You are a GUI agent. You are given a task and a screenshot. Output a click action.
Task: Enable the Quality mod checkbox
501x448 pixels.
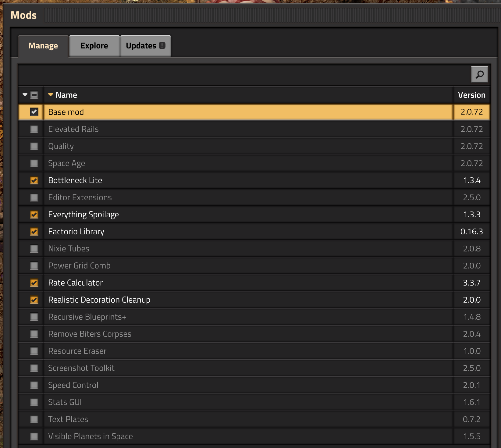[x=34, y=146]
